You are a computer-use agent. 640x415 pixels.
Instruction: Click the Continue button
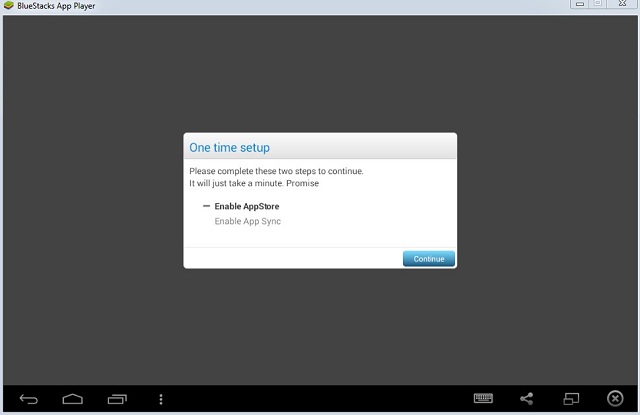pos(429,259)
